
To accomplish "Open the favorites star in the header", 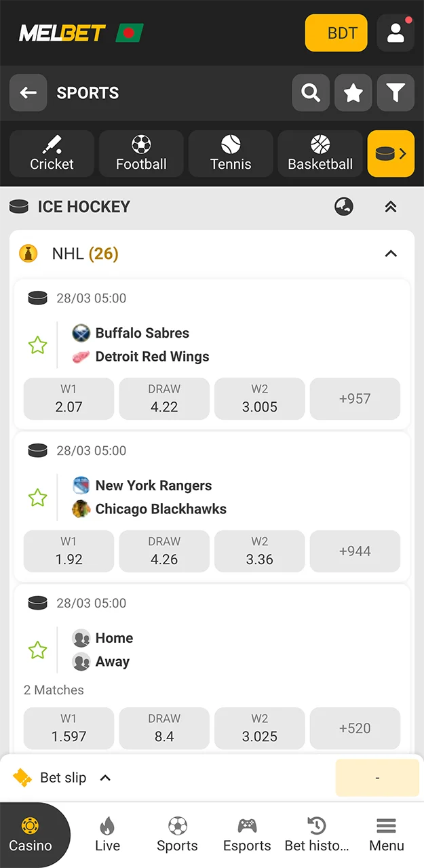I will coord(353,93).
